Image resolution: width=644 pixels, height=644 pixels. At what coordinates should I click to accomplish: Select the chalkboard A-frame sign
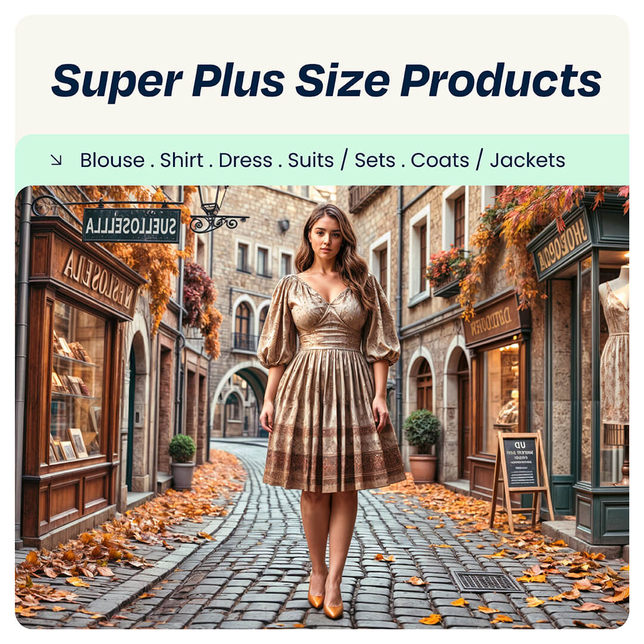(521, 478)
